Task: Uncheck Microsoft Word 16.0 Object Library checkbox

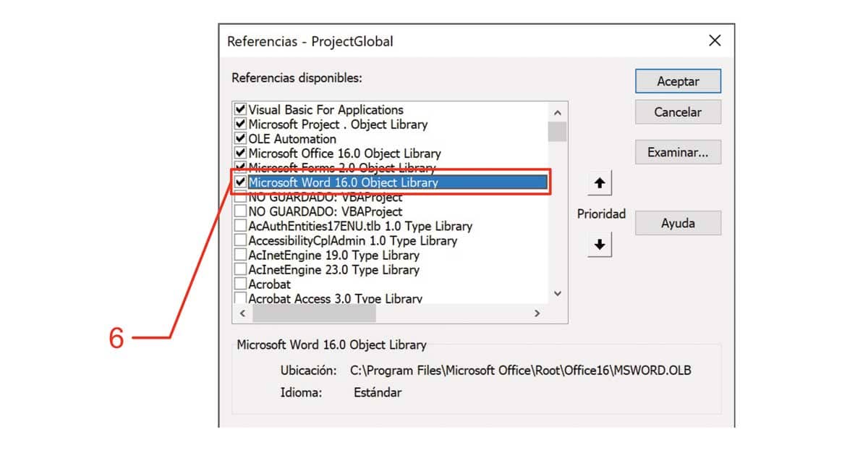Action: (x=241, y=182)
